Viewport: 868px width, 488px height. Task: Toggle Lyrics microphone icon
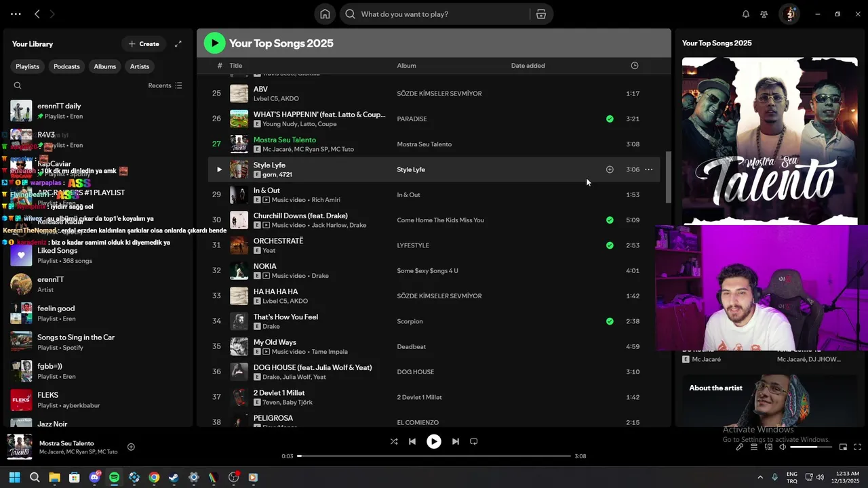click(740, 447)
